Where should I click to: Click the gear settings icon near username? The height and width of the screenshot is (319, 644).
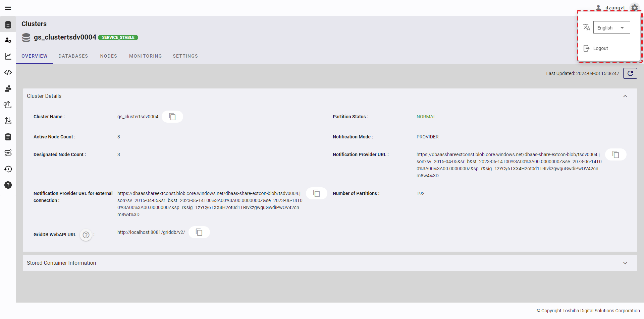[634, 7]
